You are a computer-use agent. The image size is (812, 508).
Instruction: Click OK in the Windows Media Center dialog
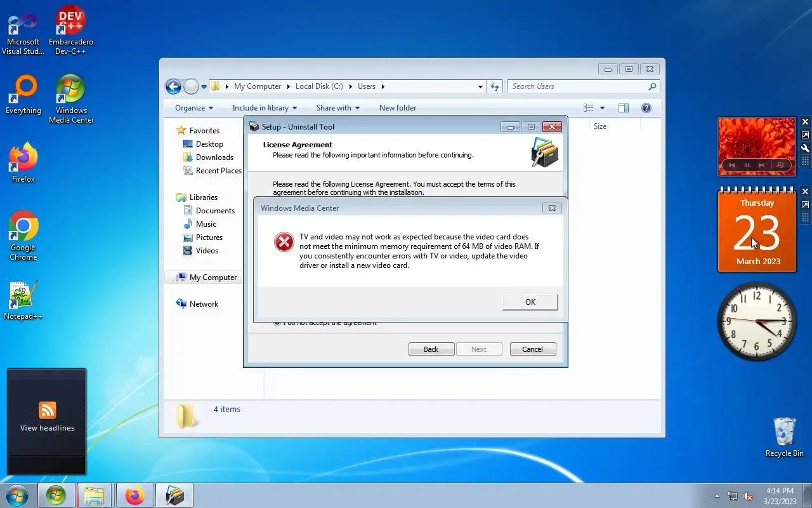[x=530, y=302]
